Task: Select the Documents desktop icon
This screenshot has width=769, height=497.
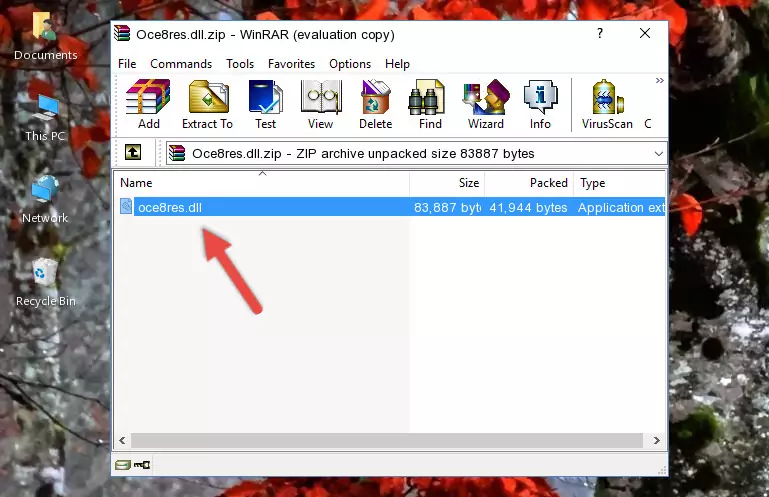Action: (45, 36)
